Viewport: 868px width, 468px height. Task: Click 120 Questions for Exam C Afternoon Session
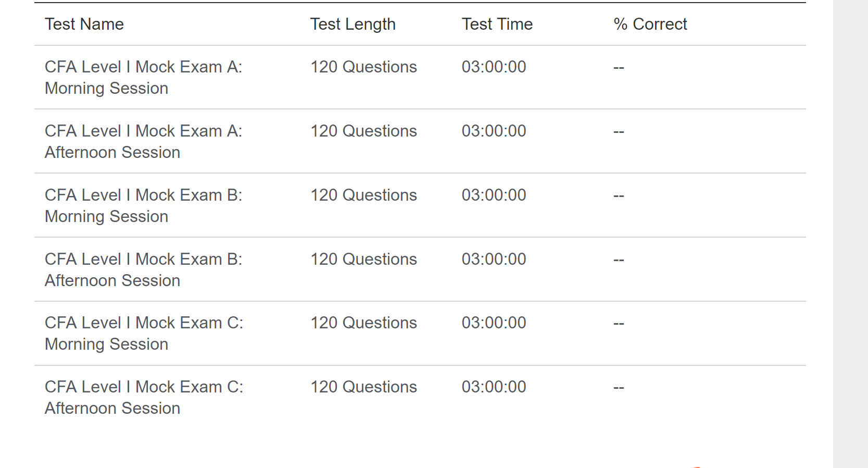click(363, 387)
